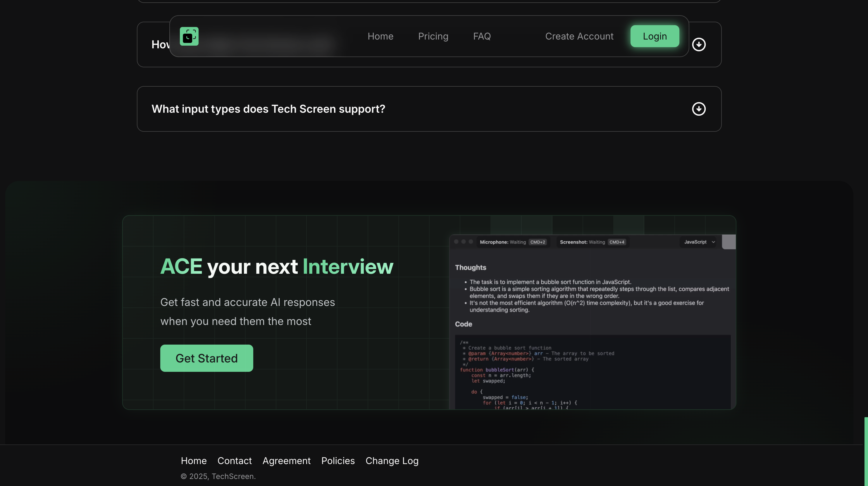Open the footer Contact link
The width and height of the screenshot is (868, 486).
click(x=235, y=461)
